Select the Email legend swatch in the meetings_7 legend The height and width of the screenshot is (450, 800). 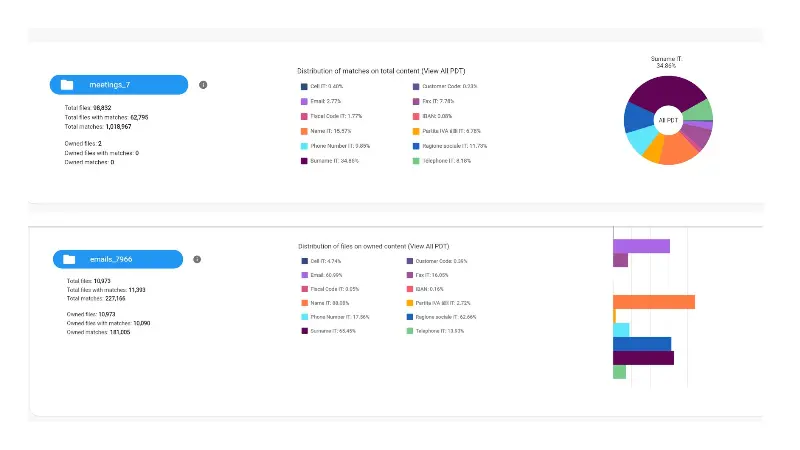coord(304,101)
